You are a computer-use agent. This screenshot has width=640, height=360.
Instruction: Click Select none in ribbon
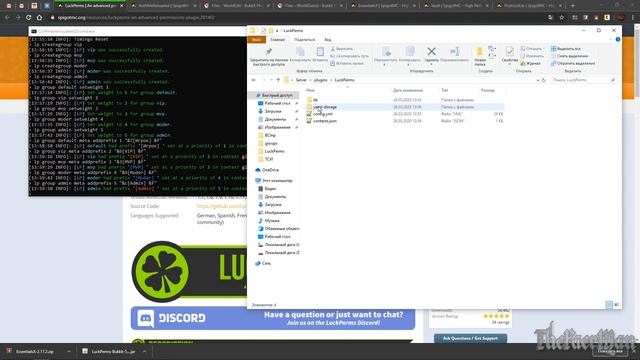click(569, 56)
